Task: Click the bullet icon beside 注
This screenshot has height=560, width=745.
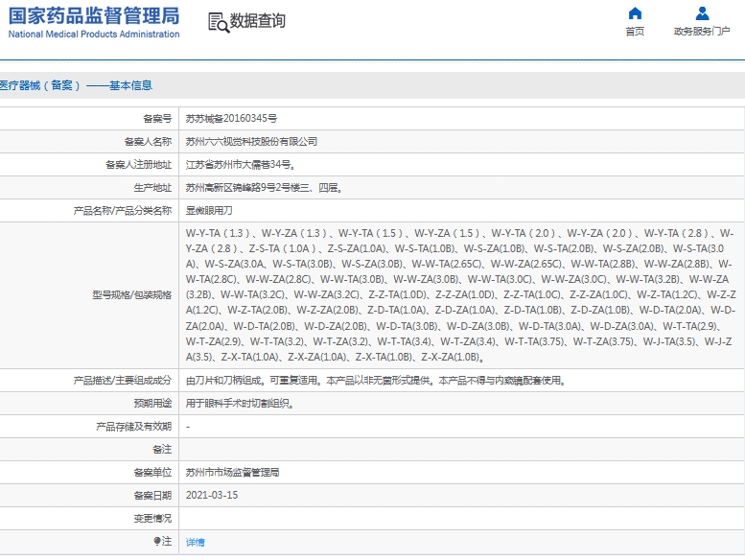Action: [x=157, y=541]
